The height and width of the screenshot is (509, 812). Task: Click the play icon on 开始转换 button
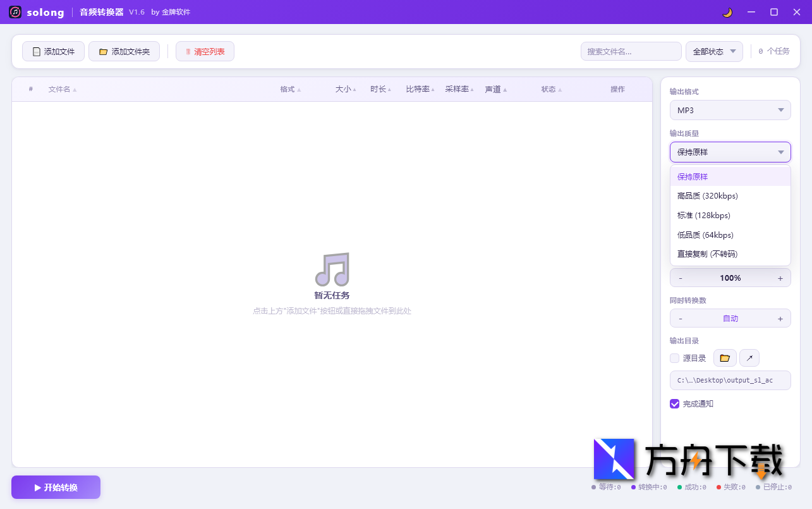pyautogui.click(x=36, y=487)
